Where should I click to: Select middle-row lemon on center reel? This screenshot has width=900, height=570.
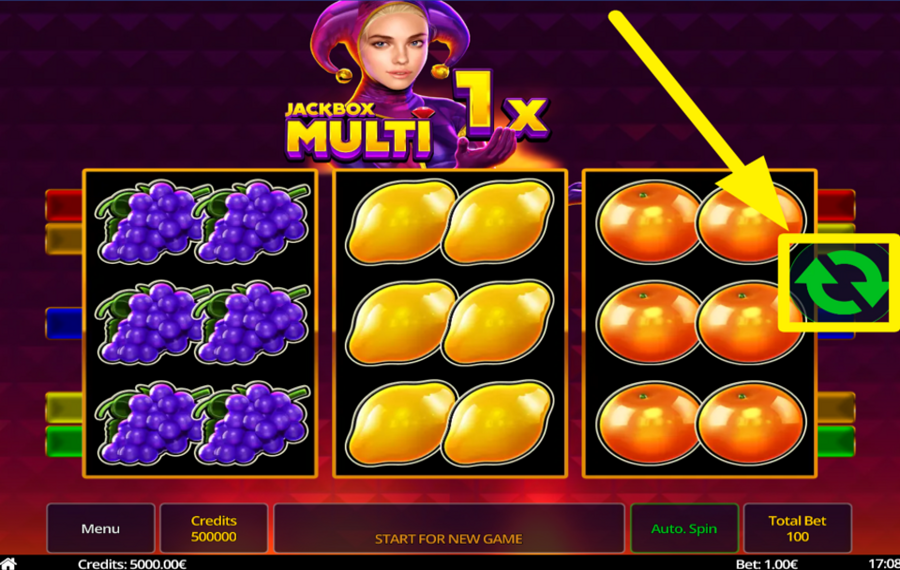[x=449, y=323]
